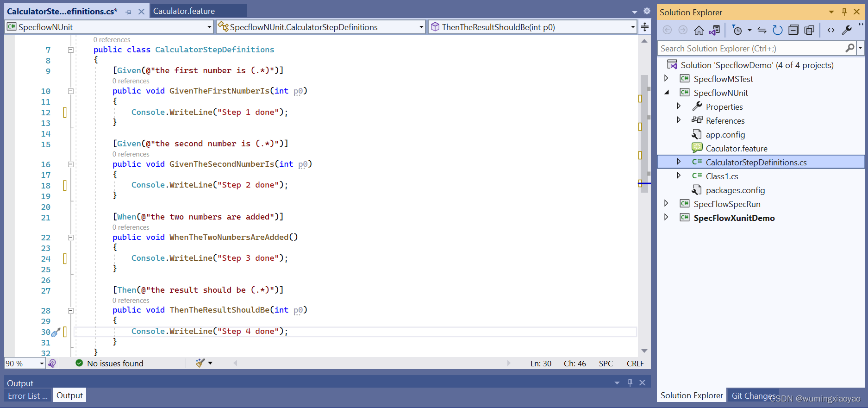Viewport: 868px width, 408px height.
Task: Select Caculator.feature in Solution Explorer
Action: tap(737, 148)
